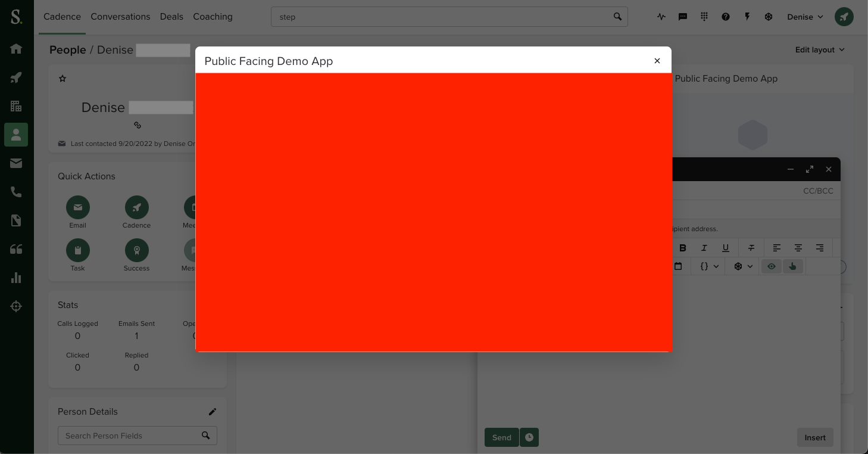The width and height of the screenshot is (868, 454).
Task: Select the Email icon in left sidebar
Action: coord(16,163)
